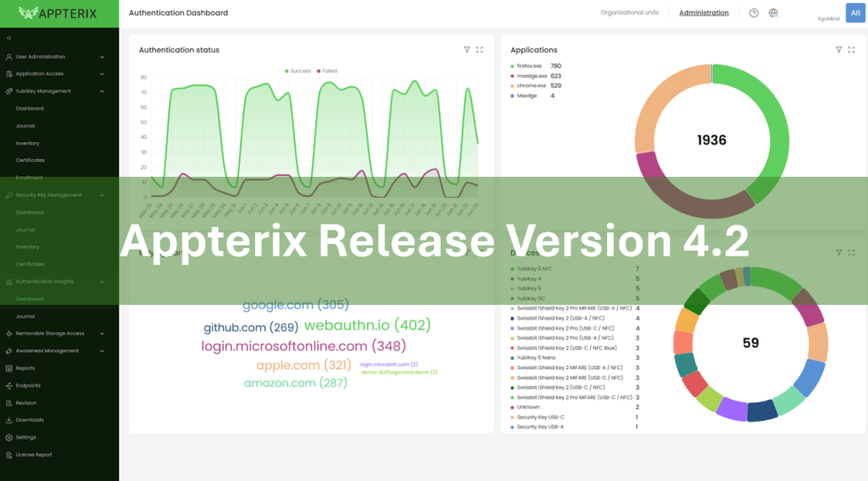Toggle YubiKey 5 Nano in Devices legend
The image size is (868, 481).
pos(532,357)
